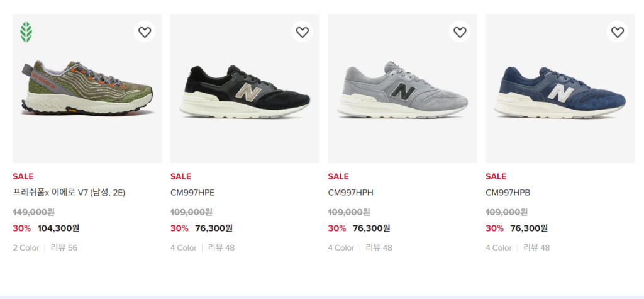Select the navy CM997HPB sneaker thumbnail
644x299 pixels.
[560, 92]
